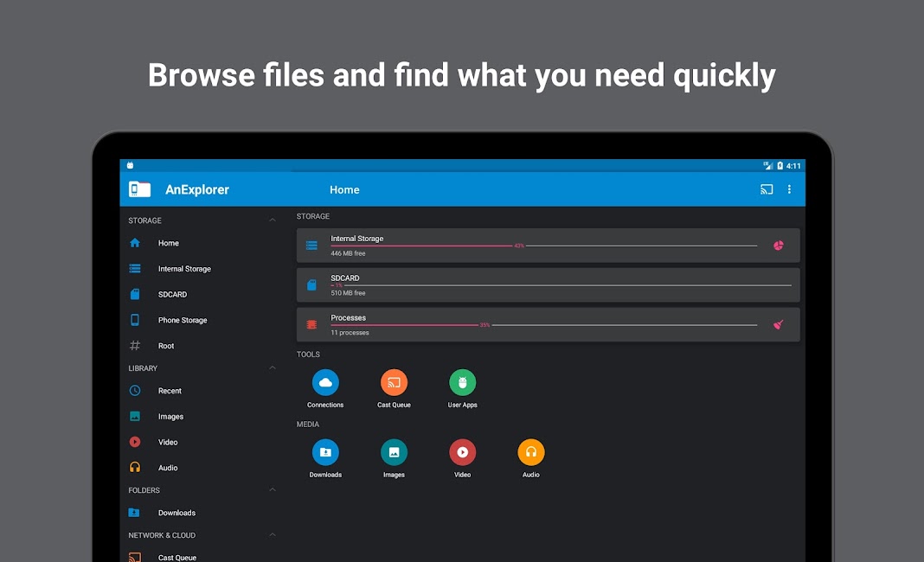Open the orange Audio media shortcut
This screenshot has height=562, width=924.
531,452
